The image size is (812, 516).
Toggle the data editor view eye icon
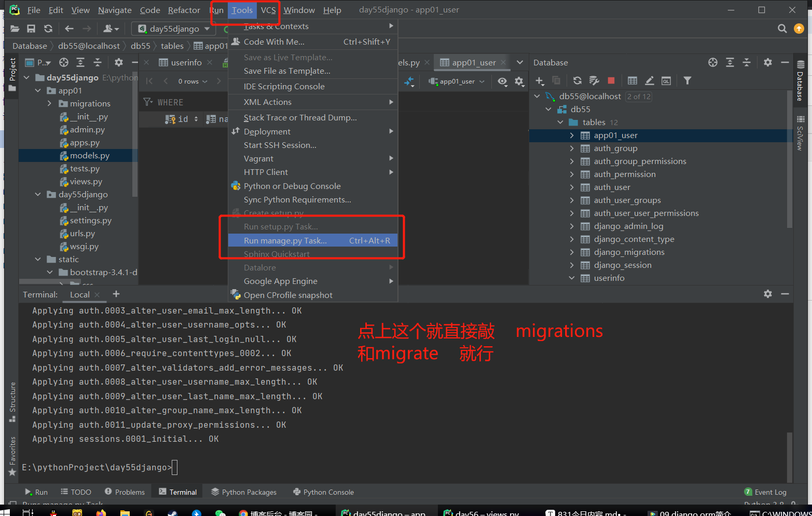(x=502, y=81)
